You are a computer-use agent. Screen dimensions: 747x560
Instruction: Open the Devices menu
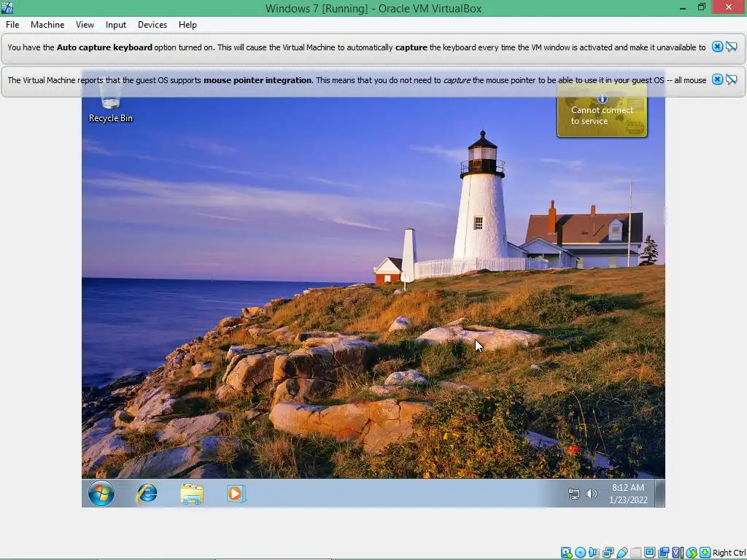[x=152, y=25]
